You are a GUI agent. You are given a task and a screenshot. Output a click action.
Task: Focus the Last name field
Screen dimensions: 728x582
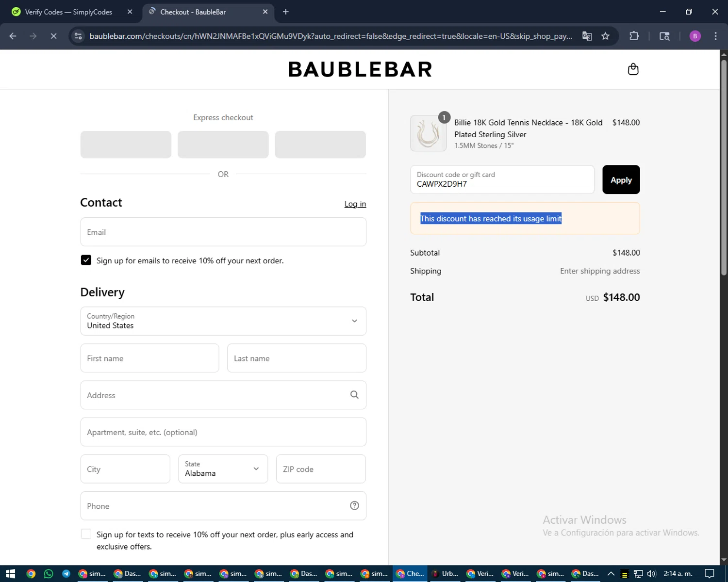[x=297, y=358]
